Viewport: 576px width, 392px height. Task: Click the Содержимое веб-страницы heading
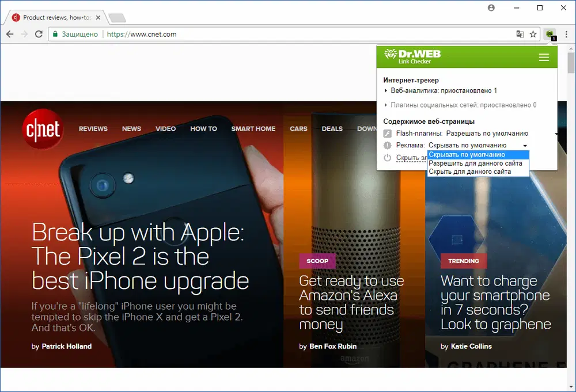[429, 121]
